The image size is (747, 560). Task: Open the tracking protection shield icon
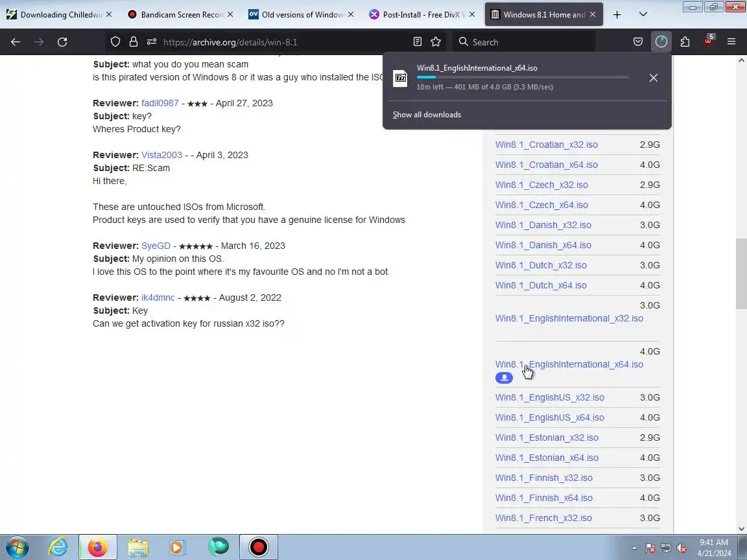(x=115, y=42)
